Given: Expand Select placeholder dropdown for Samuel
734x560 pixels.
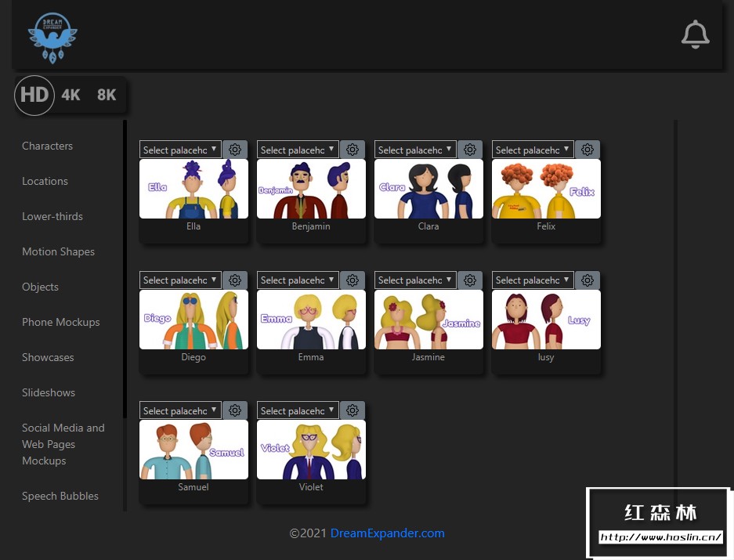Looking at the screenshot, I should [x=180, y=410].
